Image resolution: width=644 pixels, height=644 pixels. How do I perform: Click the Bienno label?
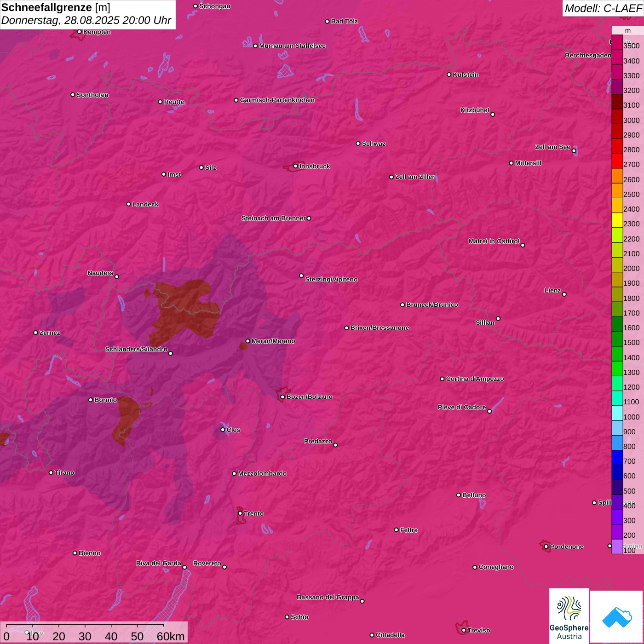pos(89,553)
